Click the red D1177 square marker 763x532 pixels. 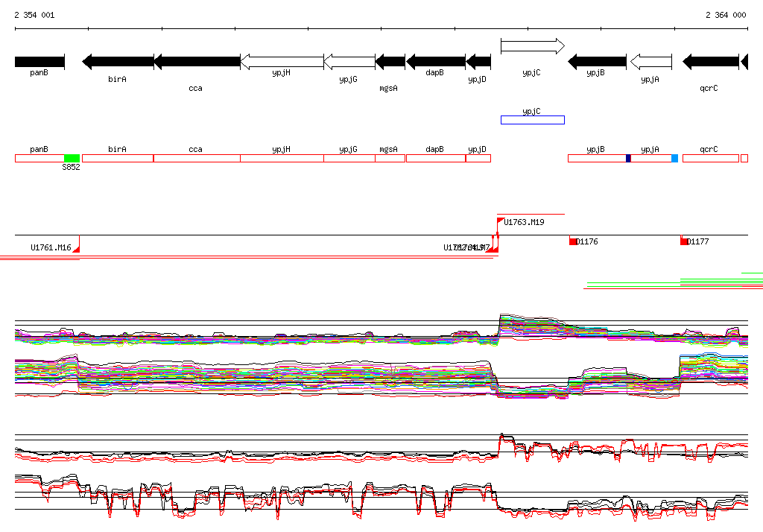pos(684,241)
